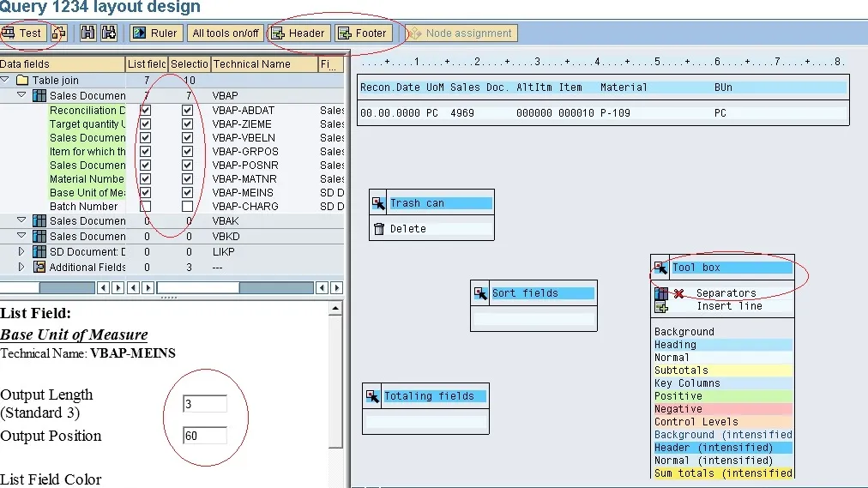Click the VBAP table icon
The height and width of the screenshot is (488, 868).
click(x=39, y=95)
